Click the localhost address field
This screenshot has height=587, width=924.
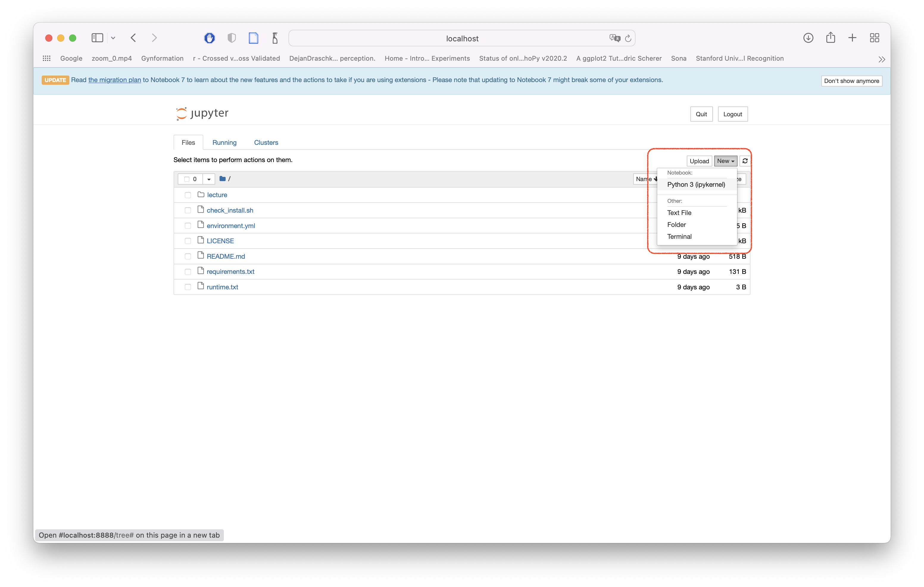pyautogui.click(x=462, y=38)
